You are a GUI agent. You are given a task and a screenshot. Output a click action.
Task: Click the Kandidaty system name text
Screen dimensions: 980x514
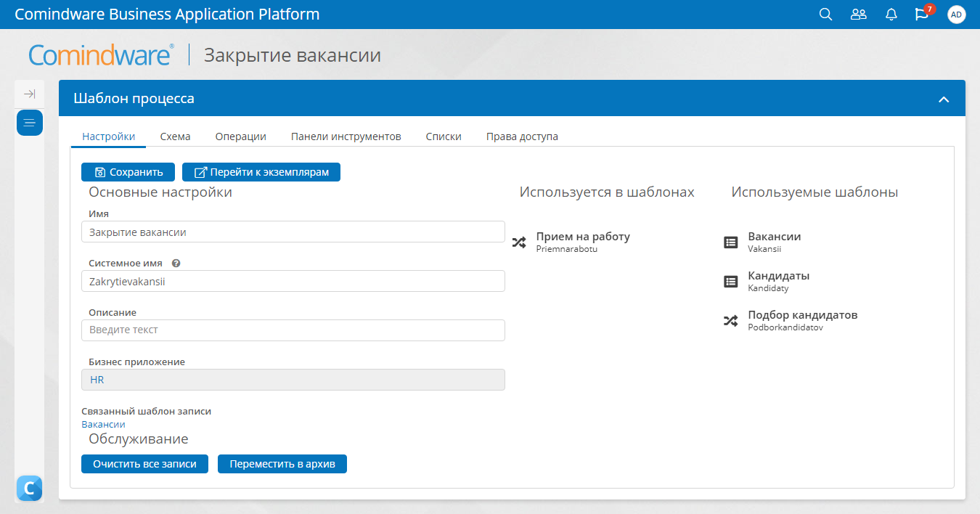click(768, 288)
